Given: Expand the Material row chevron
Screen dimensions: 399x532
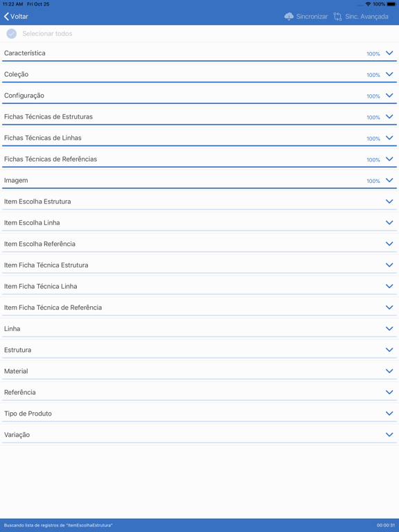Looking at the screenshot, I should click(389, 371).
